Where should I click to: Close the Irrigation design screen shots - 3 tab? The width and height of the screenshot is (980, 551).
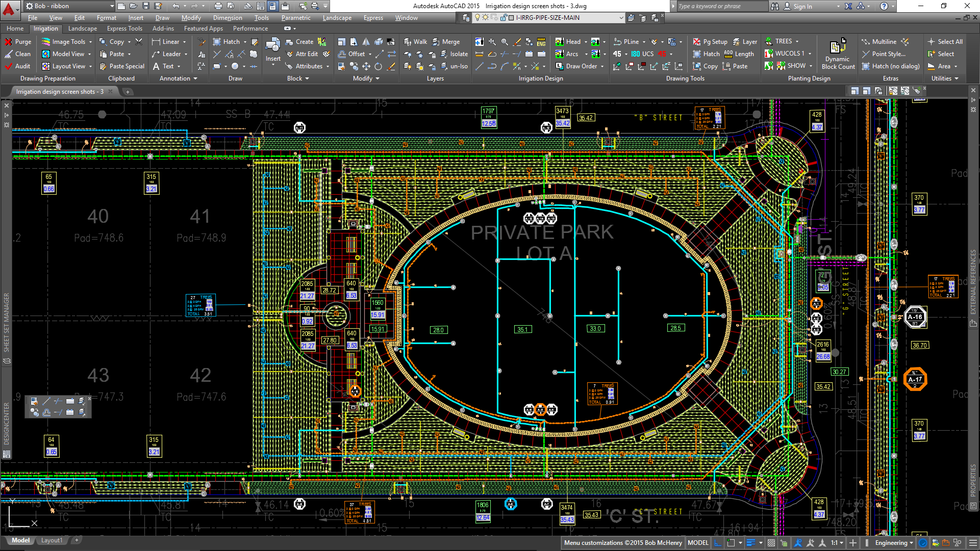pos(110,92)
